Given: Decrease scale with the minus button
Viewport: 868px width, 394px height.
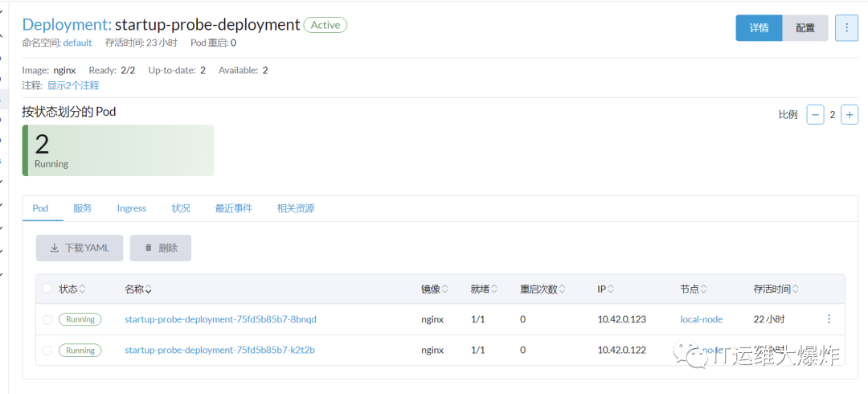Looking at the screenshot, I should tap(815, 115).
